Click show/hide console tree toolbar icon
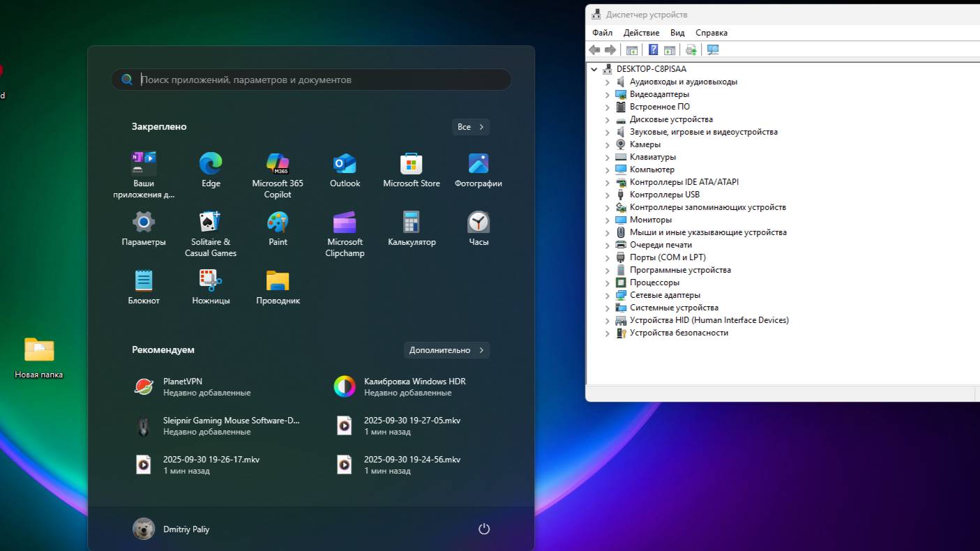Screen dimensions: 980x551 [632, 50]
